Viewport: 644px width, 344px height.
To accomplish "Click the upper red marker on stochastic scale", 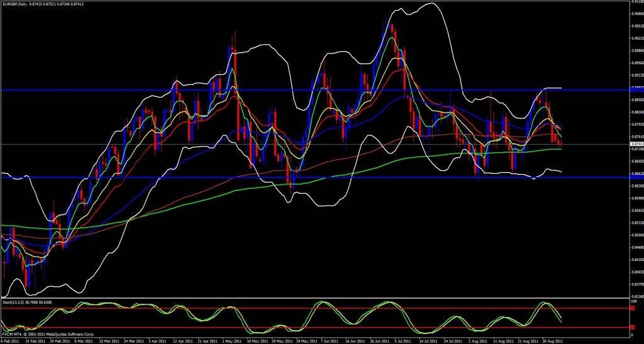I will 631,309.
